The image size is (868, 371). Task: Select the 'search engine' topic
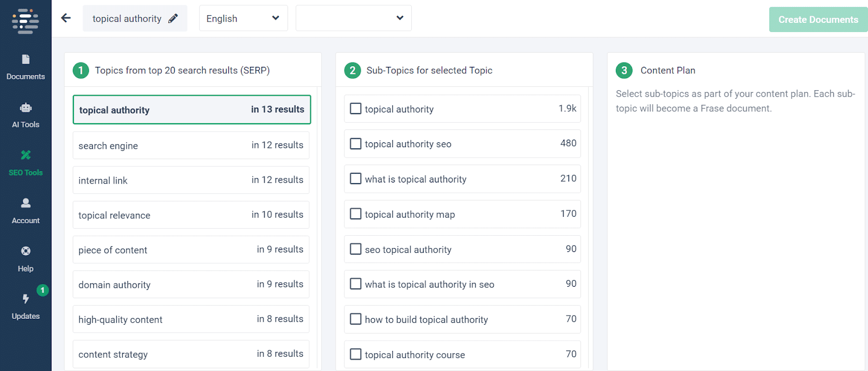click(x=191, y=145)
